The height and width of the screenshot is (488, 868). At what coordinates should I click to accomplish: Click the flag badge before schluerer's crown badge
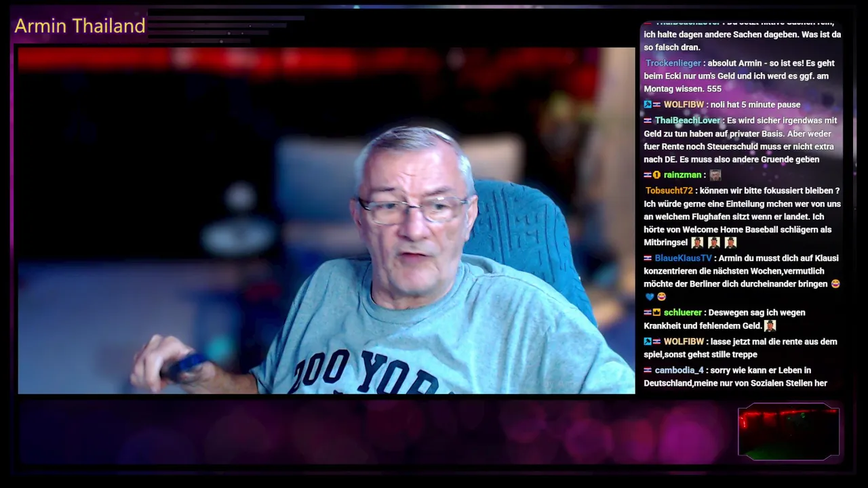pos(648,312)
